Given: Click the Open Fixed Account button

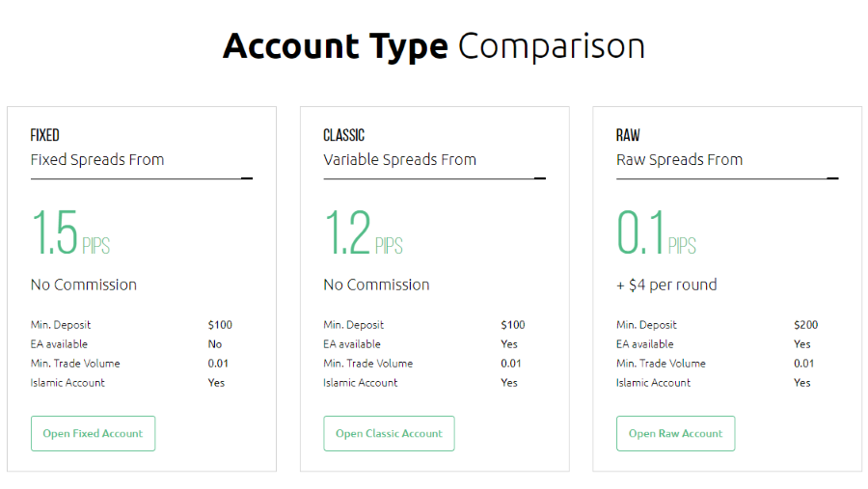Looking at the screenshot, I should [93, 434].
